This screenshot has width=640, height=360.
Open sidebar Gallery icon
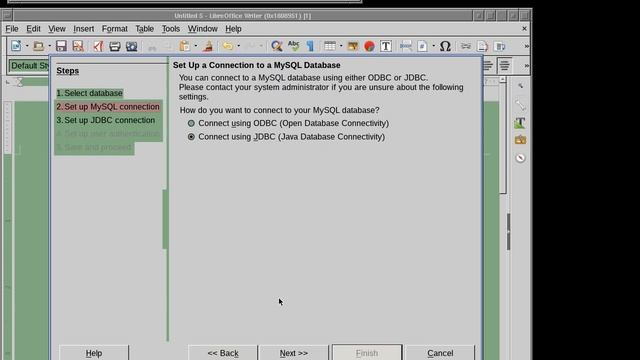pos(520,140)
